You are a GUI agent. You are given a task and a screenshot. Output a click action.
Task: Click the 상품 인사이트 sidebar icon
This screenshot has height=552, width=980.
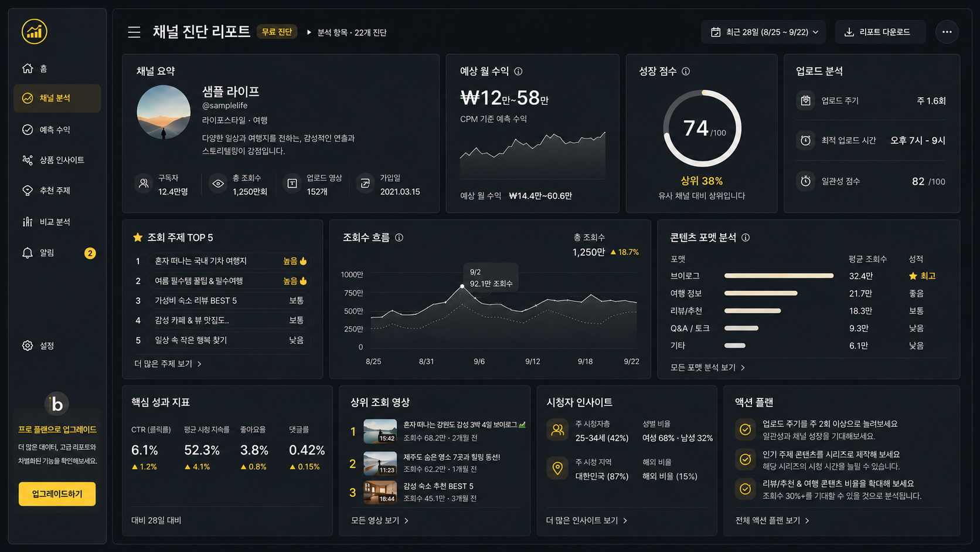[x=28, y=160]
